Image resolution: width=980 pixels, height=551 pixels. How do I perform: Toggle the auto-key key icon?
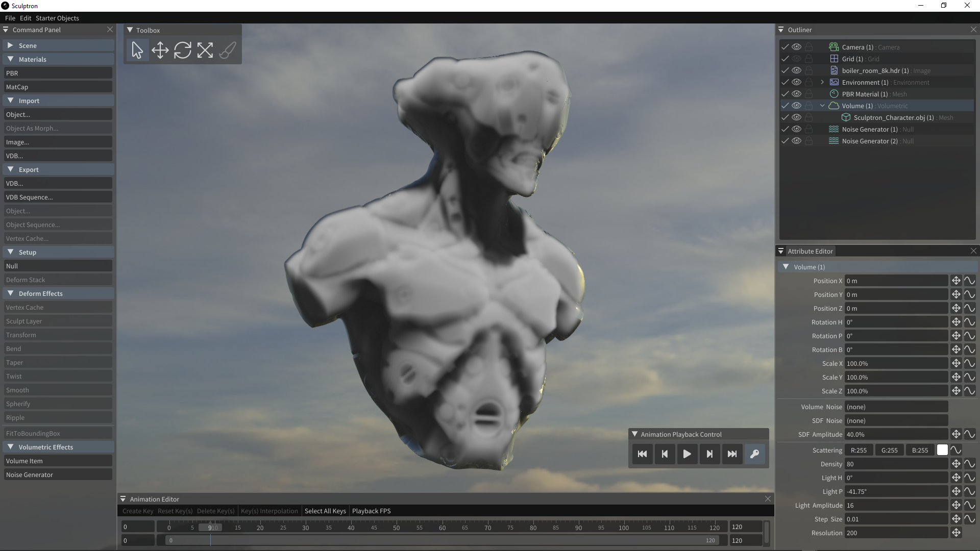point(754,454)
